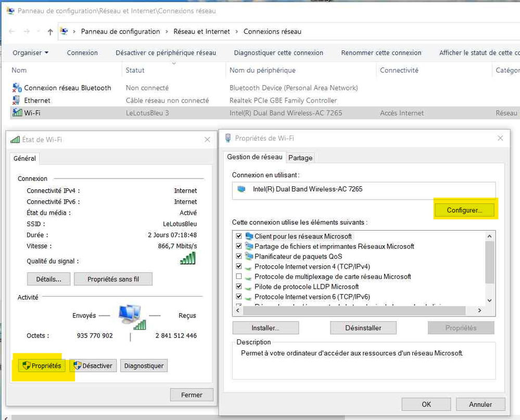Select Client pour les réseaux Microsoft item
Screen dimensions: 520x420
coord(303,236)
